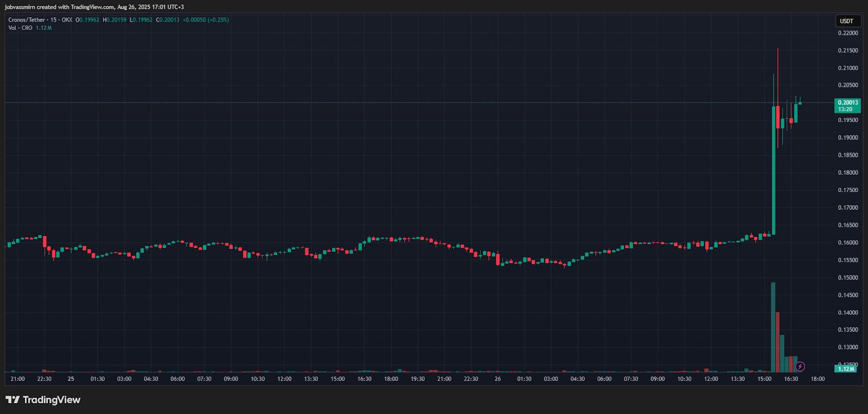
Task: Click the 0.19000 price axis label
Action: [848, 138]
